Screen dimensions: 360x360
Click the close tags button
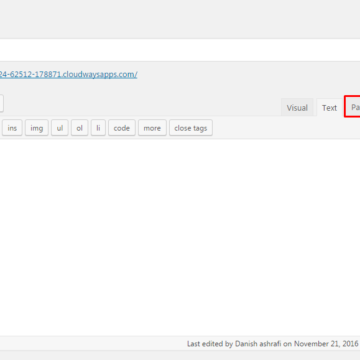[x=191, y=128]
